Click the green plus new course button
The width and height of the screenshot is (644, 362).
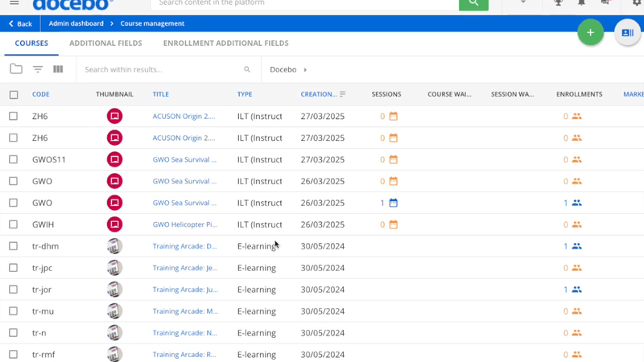tap(590, 32)
